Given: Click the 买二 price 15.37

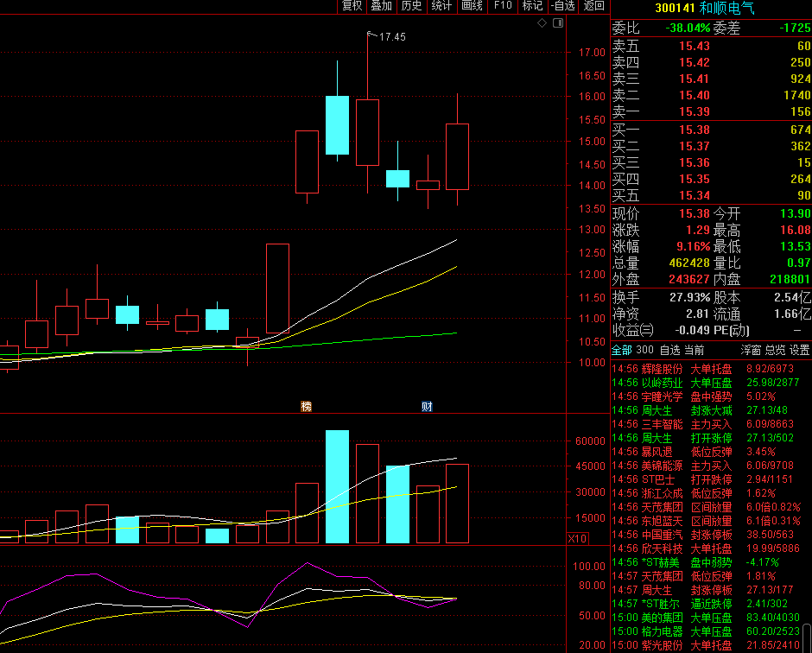Looking at the screenshot, I should pos(695,147).
